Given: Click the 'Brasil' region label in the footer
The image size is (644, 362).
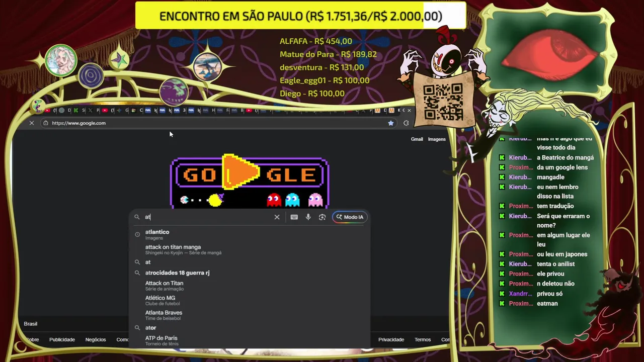Looking at the screenshot, I should tap(31, 324).
